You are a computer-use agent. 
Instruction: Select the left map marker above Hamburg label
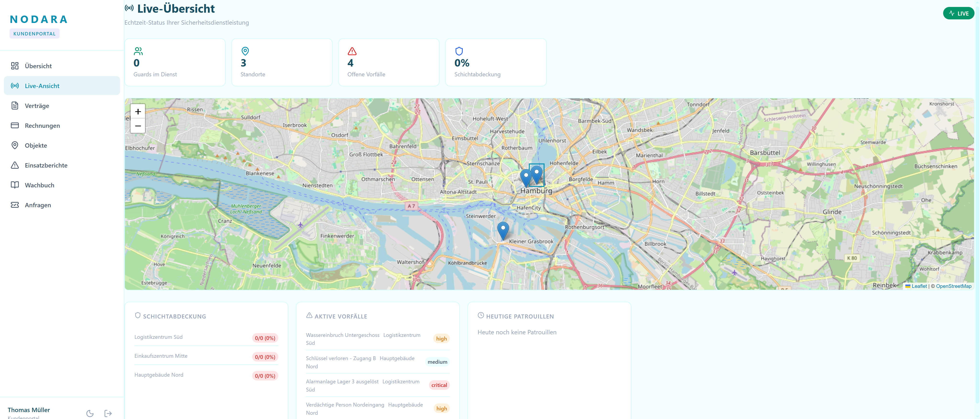[525, 178]
